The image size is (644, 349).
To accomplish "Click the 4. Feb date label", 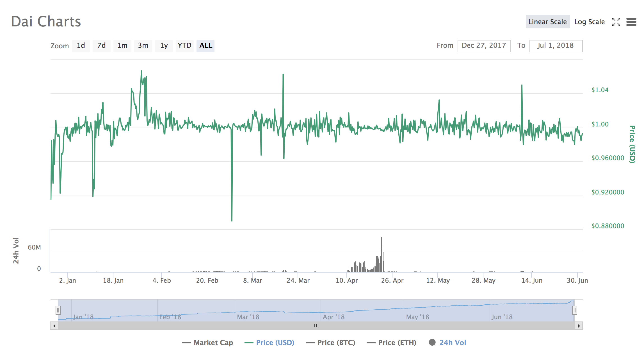I will 162,280.
